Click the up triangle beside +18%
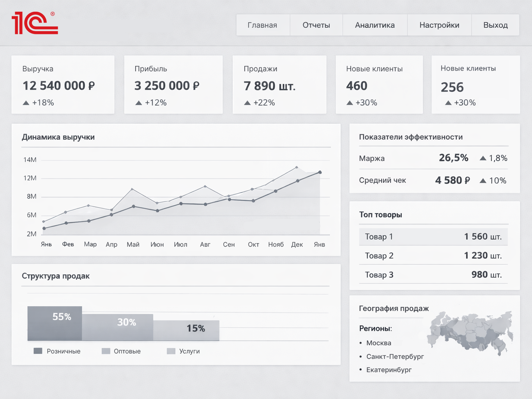This screenshot has height=399, width=532. (x=26, y=103)
